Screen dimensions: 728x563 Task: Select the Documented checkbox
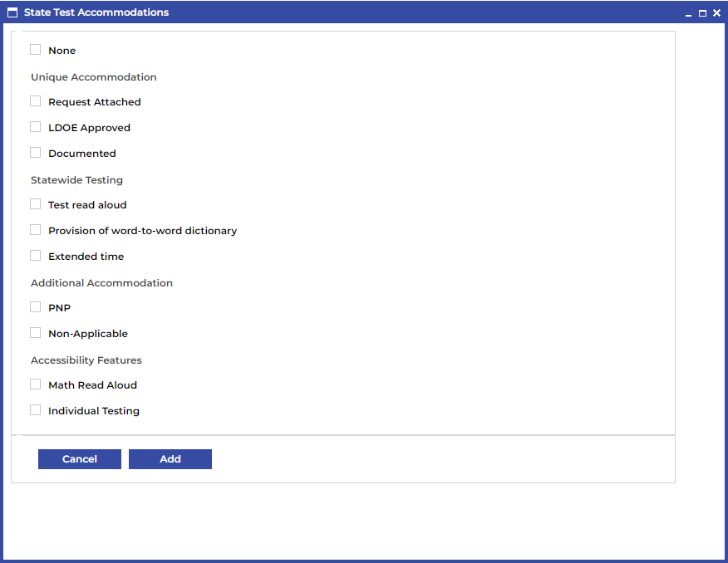coord(36,153)
